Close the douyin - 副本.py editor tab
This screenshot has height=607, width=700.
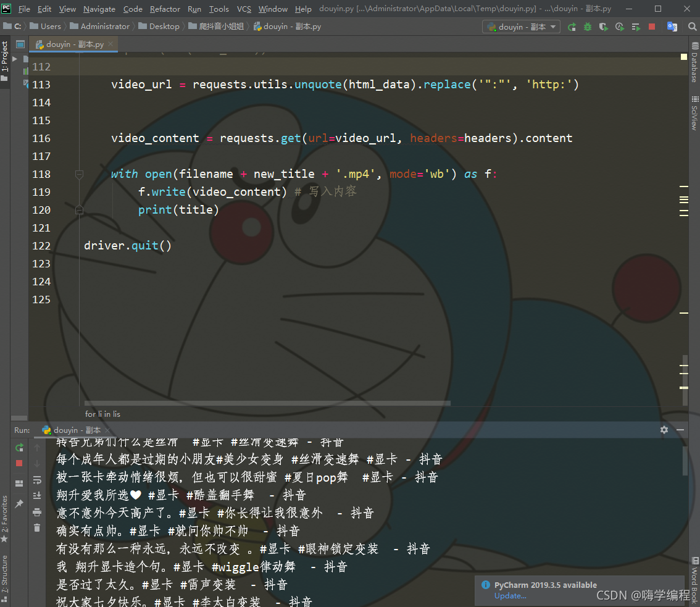pos(110,44)
